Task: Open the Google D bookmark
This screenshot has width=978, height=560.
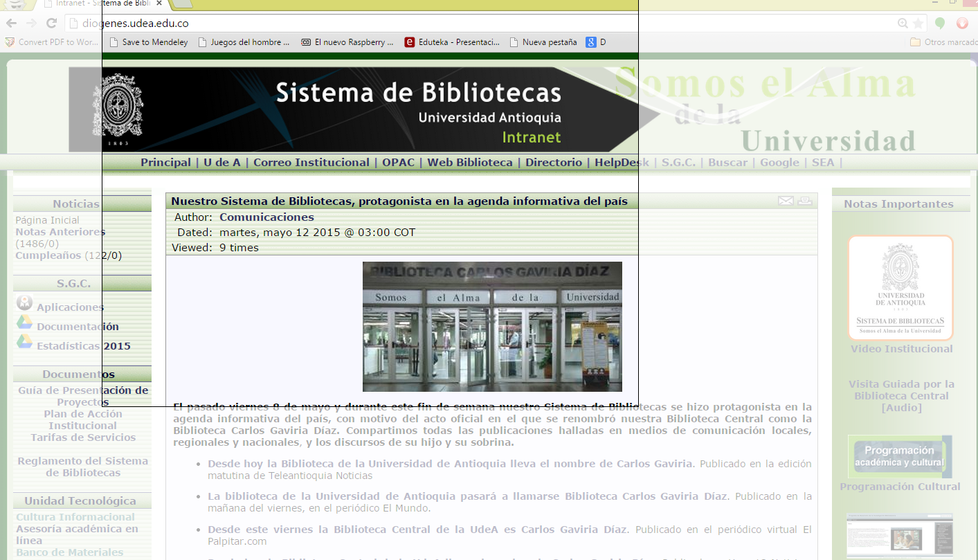Action: (596, 42)
